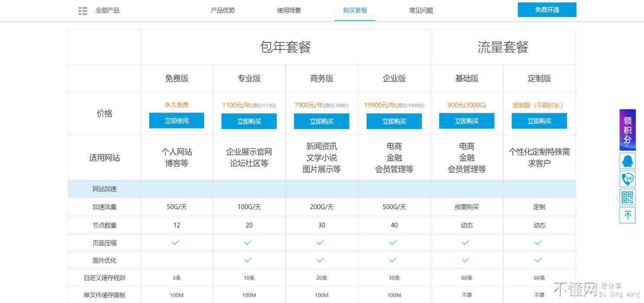Viewport: 644px width, 303px height.
Task: Click the 商务版 column header
Action: click(322, 78)
